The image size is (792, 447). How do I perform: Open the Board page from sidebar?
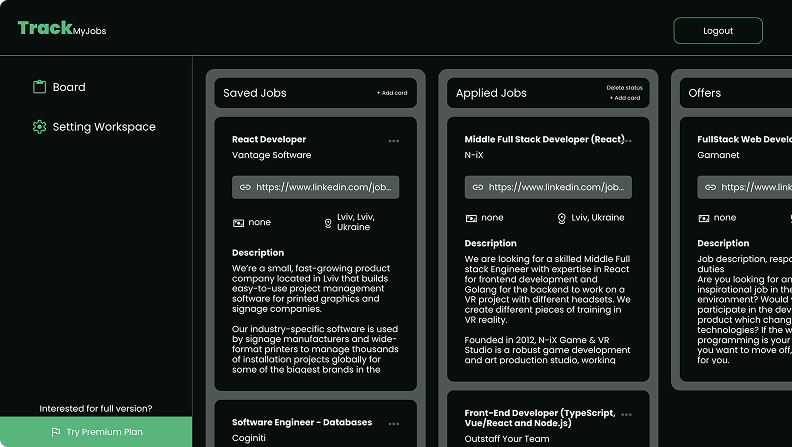[68, 87]
